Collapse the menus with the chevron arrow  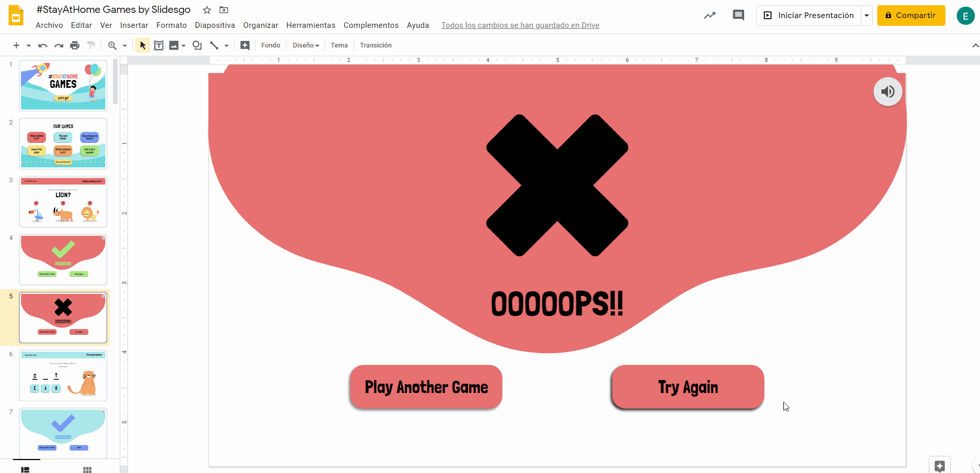[975, 45]
